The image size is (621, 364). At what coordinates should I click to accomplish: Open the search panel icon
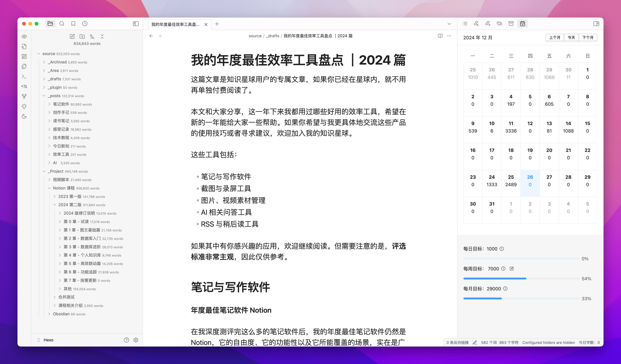tap(62, 24)
